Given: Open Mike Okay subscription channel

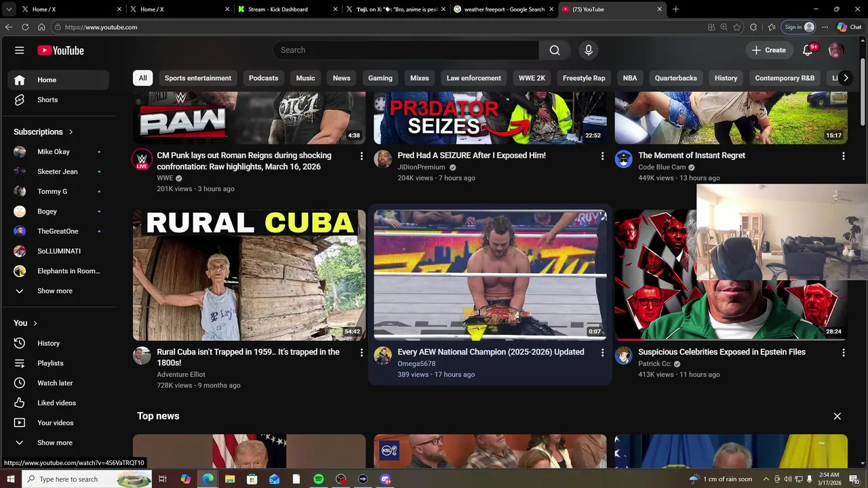Looking at the screenshot, I should tap(58, 152).
